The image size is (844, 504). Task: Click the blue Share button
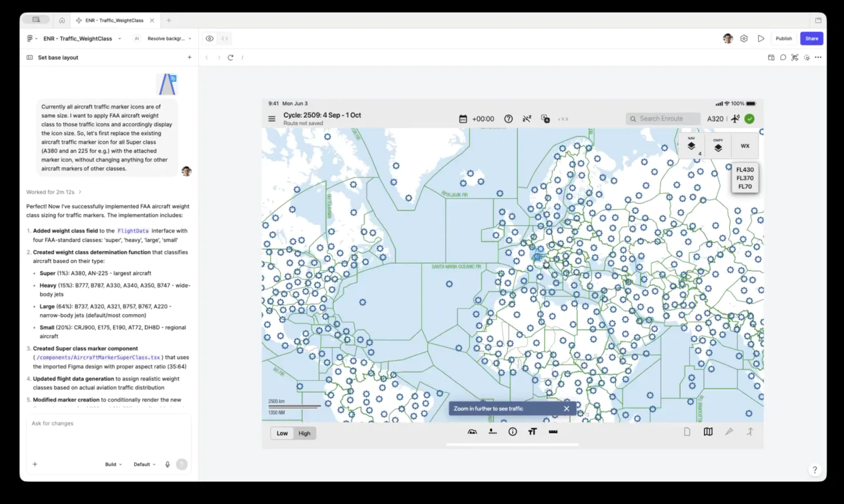click(812, 39)
